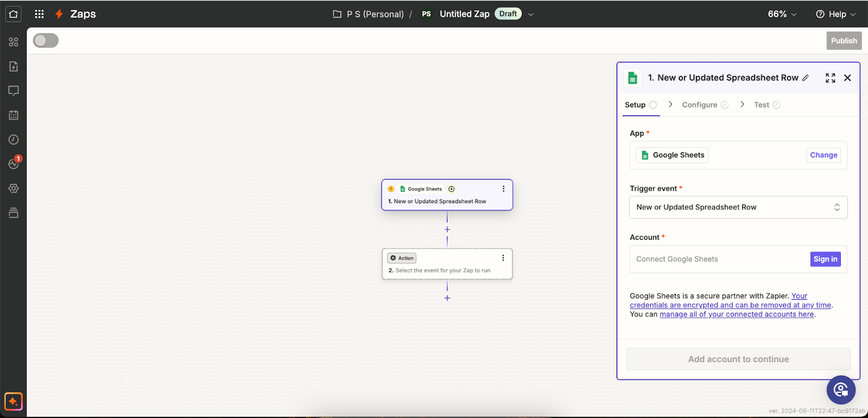This screenshot has width=868, height=418.
Task: Click the PS avatar badge
Action: [426, 14]
